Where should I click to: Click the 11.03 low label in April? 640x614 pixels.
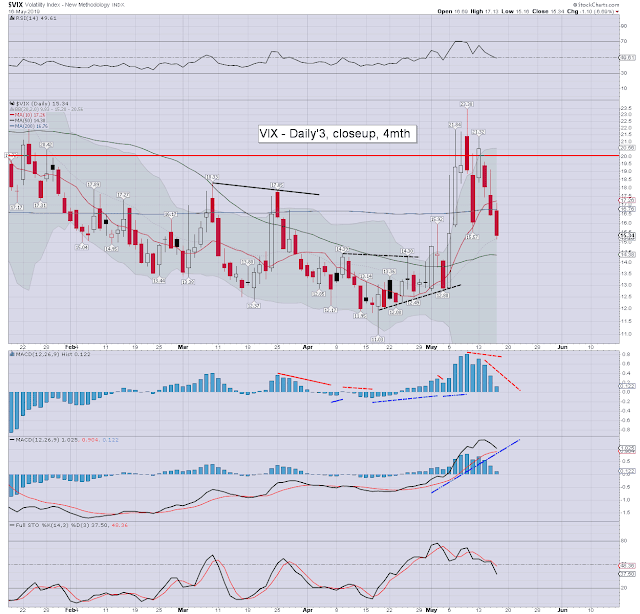[x=378, y=339]
